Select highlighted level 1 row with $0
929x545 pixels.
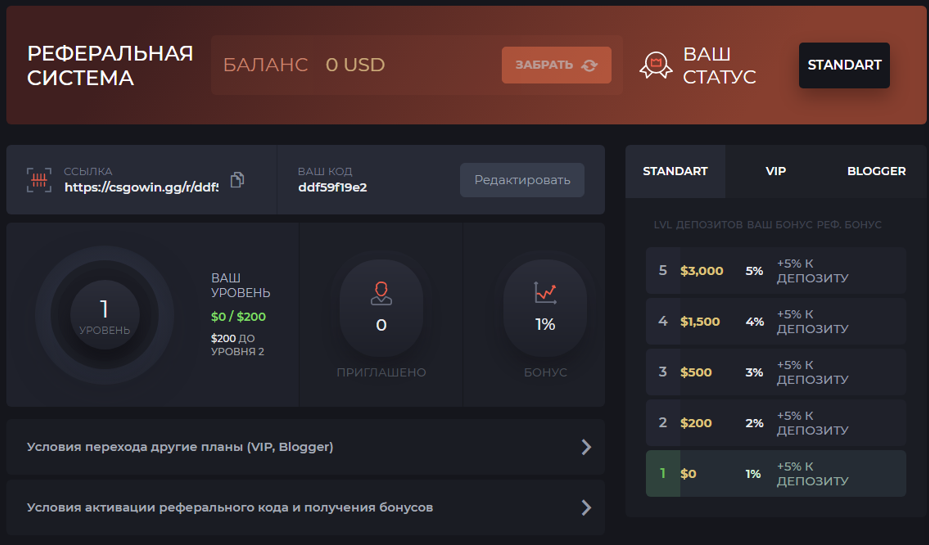click(776, 473)
